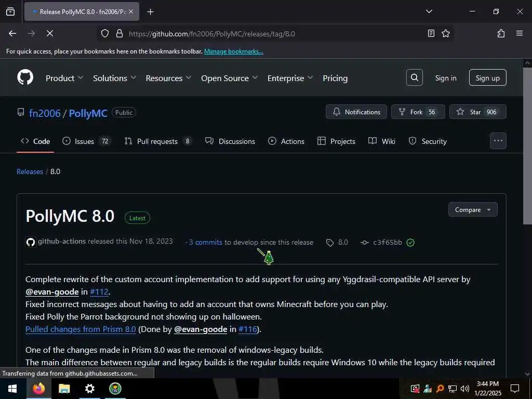
Task: Select the Projects tab
Action: click(336, 141)
